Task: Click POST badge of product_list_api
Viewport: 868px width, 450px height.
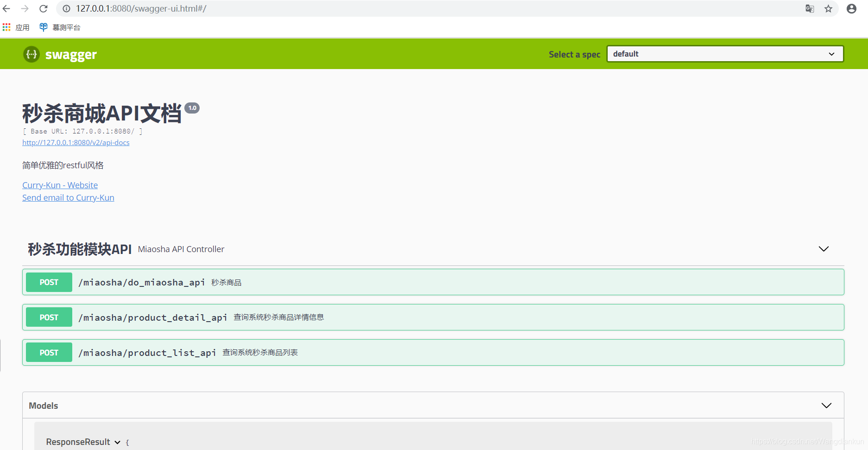Action: click(49, 353)
